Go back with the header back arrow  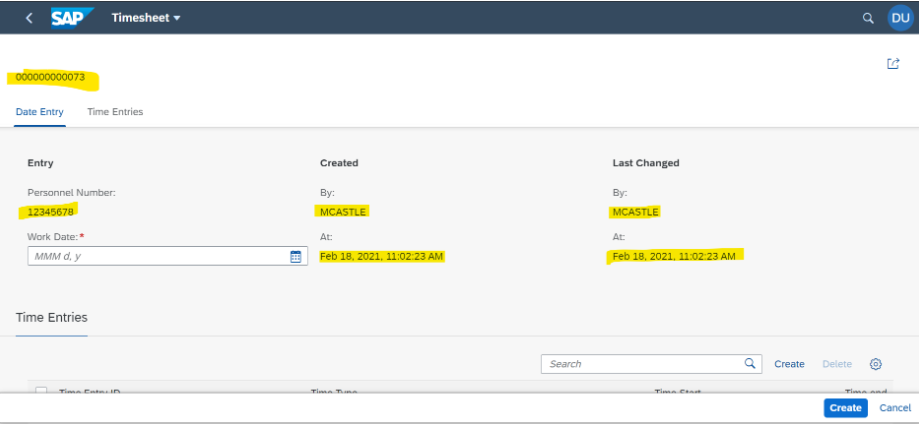point(29,18)
